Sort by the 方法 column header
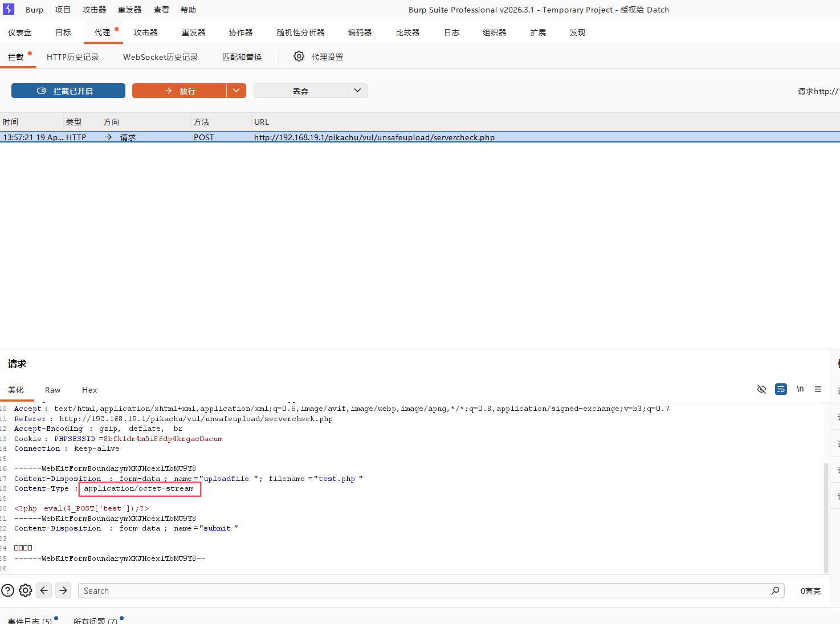The image size is (840, 624). pos(222,122)
